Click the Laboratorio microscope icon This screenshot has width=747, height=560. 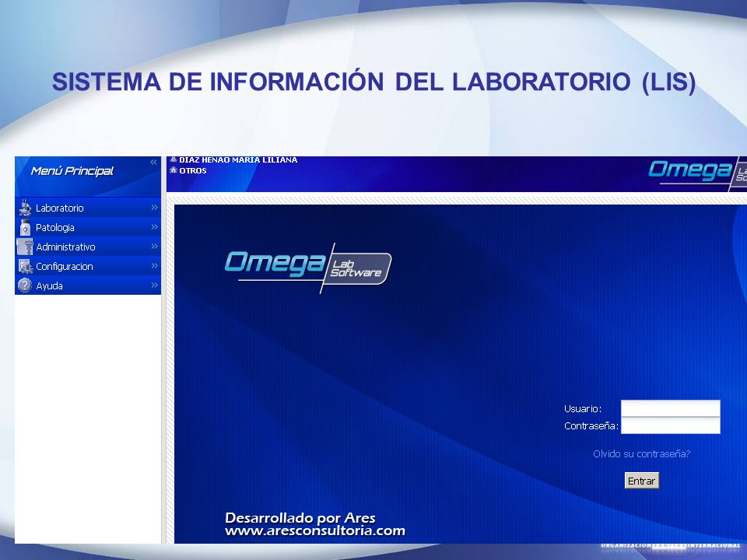[25, 208]
